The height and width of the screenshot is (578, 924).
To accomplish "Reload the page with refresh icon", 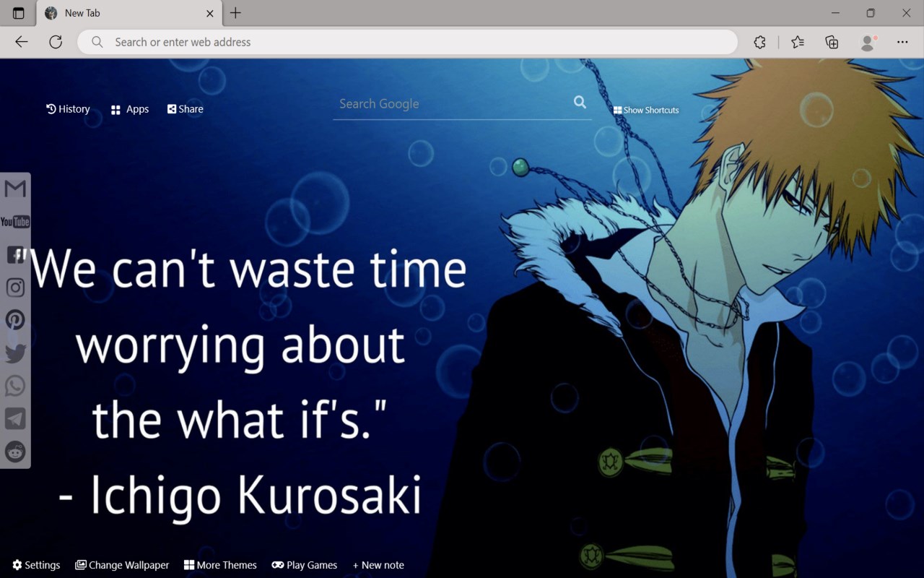I will [x=56, y=42].
